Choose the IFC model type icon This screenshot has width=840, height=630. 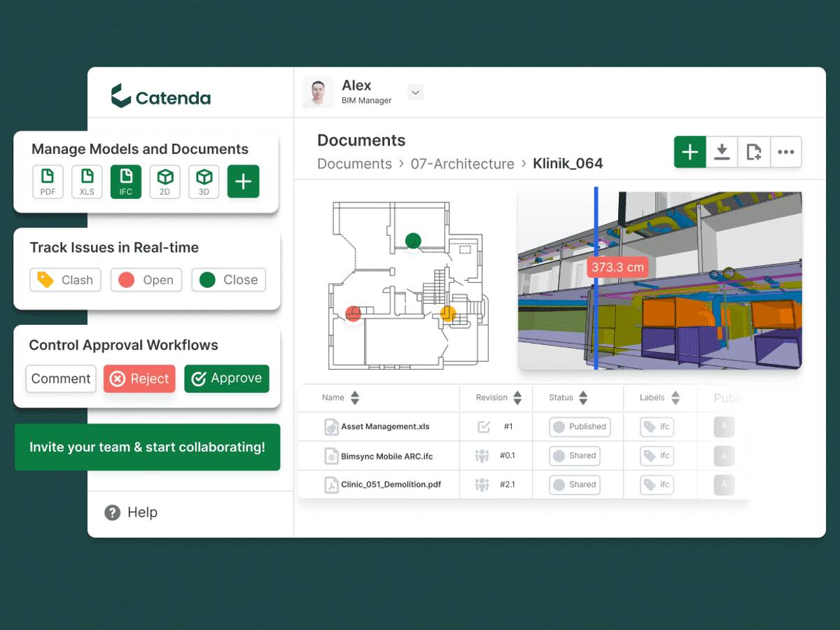point(126,182)
